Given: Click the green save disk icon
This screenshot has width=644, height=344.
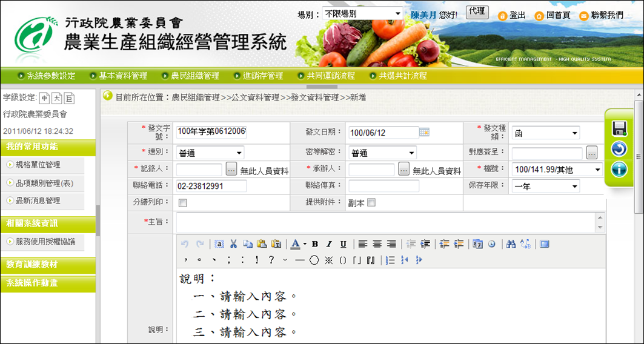Looking at the screenshot, I should [619, 128].
